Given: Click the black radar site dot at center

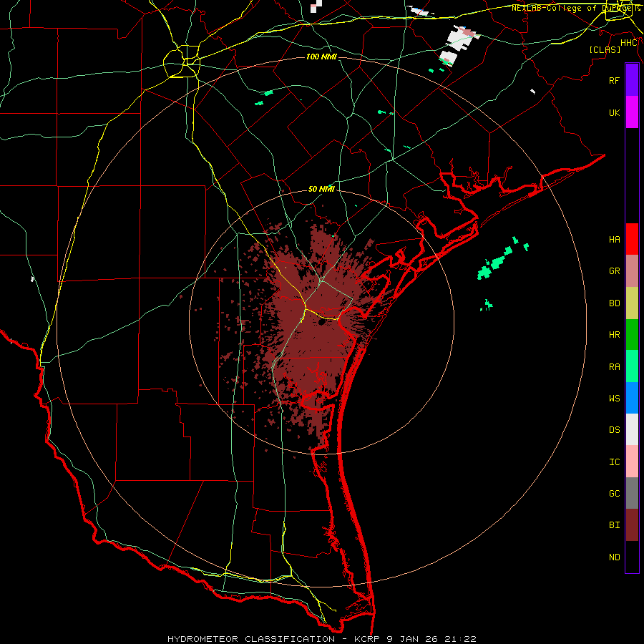Looking at the screenshot, I should click(321, 323).
